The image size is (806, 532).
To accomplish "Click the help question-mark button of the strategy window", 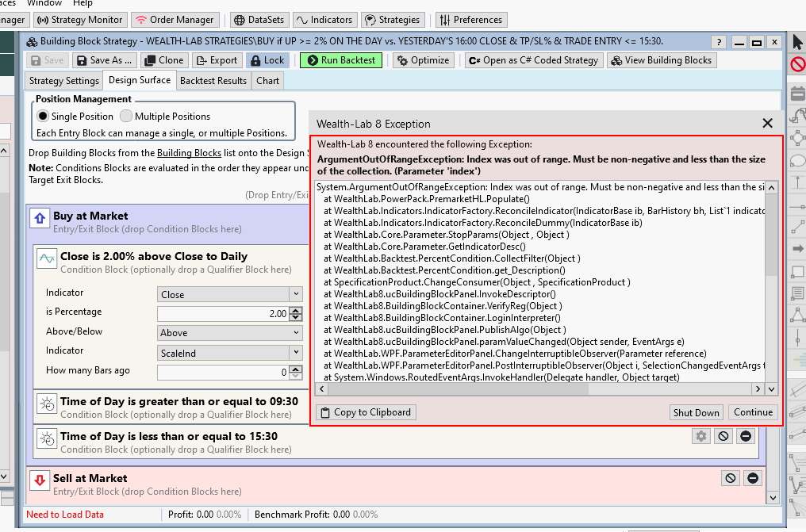I will click(719, 42).
